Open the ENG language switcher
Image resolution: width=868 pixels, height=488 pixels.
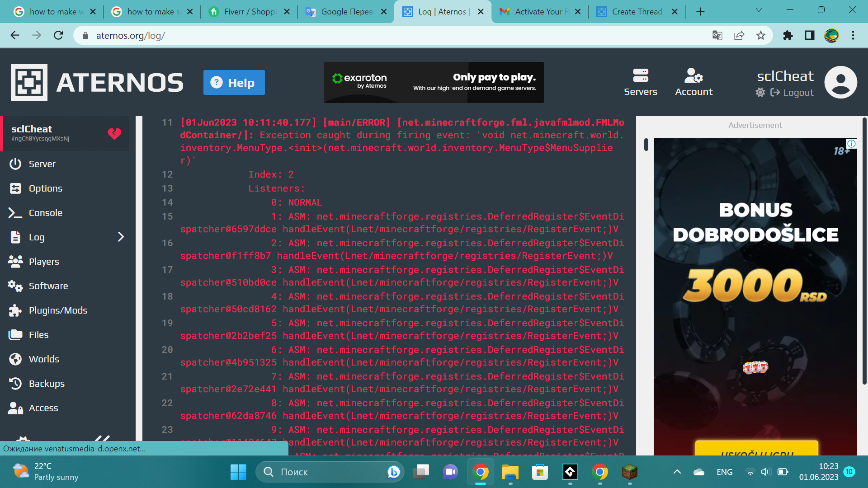click(725, 472)
